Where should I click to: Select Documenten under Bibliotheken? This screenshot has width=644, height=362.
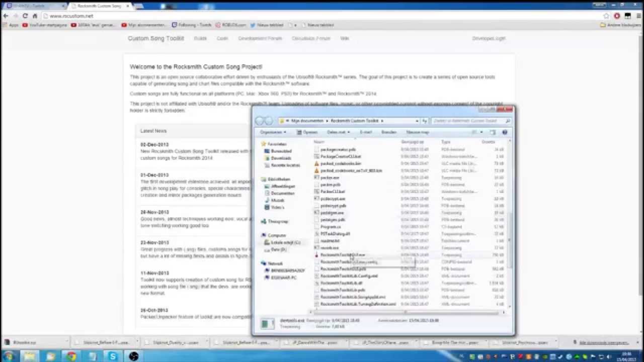(282, 193)
